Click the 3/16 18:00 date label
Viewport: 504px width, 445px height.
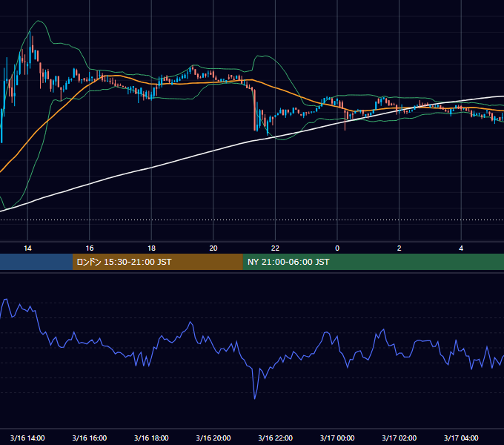151,438
